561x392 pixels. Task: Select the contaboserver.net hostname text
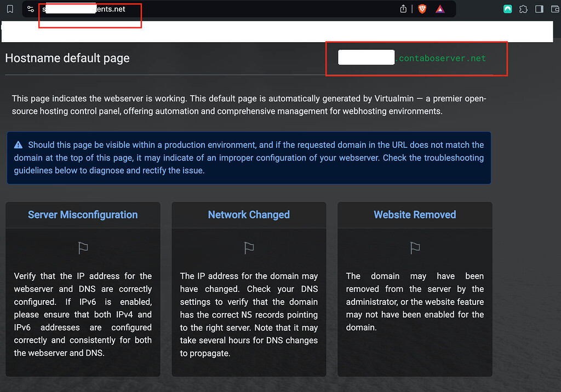(x=442, y=57)
